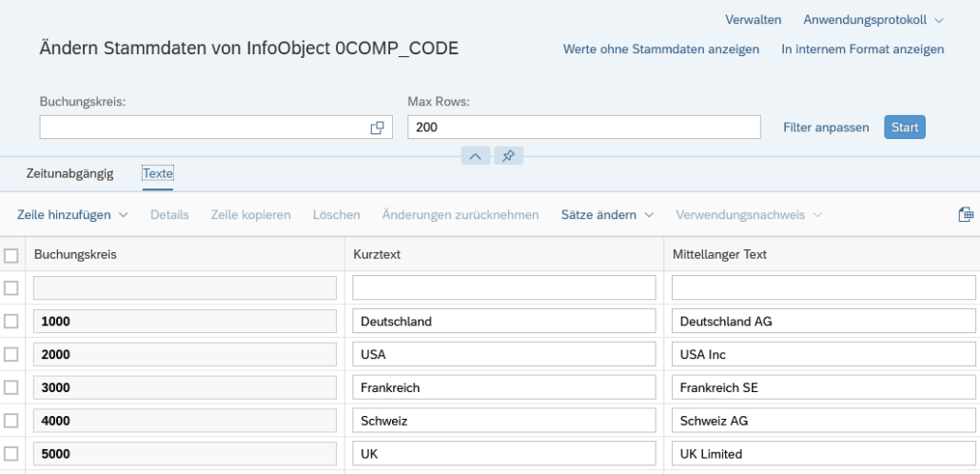Screen dimensions: 980x474
Task: Click the empty Kurztext field in first row
Action: pyautogui.click(x=503, y=287)
